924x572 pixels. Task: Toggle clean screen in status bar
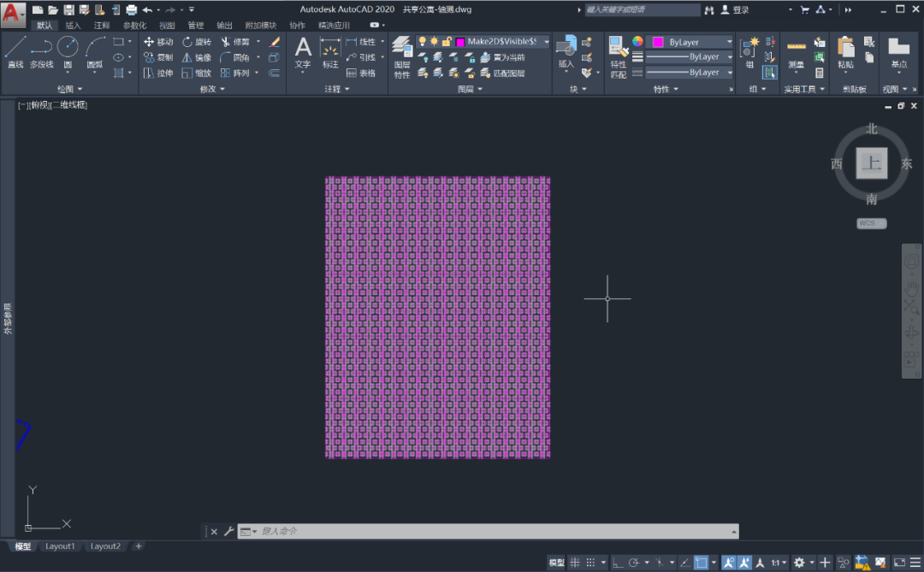click(899, 563)
